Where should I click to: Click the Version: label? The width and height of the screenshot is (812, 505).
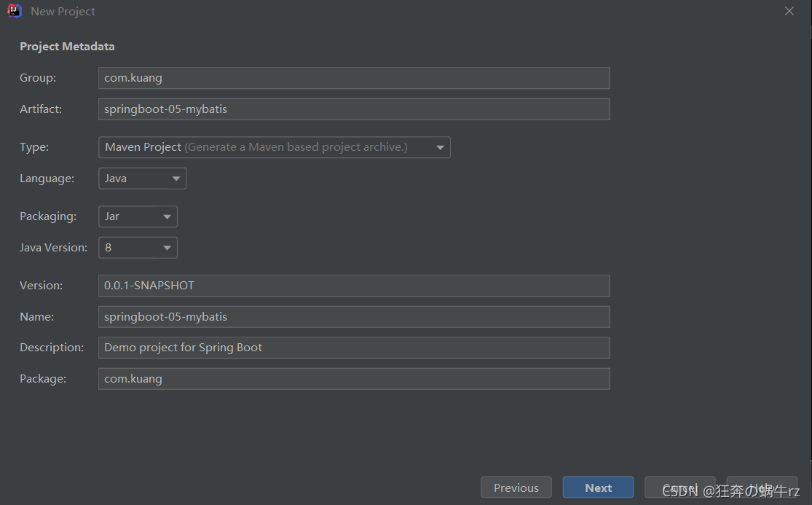pos(41,286)
